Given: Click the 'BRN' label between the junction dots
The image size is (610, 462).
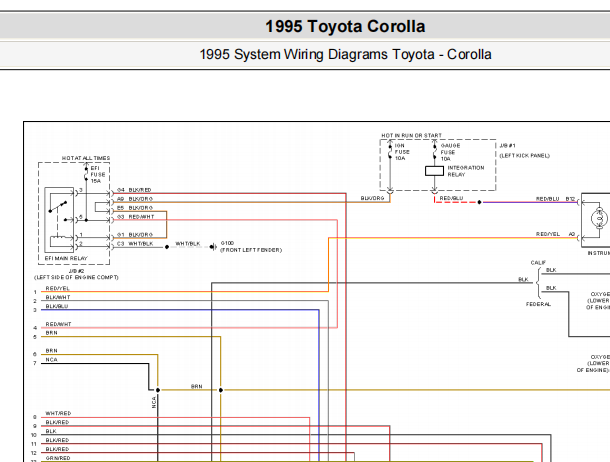Looking at the screenshot, I should (197, 386).
